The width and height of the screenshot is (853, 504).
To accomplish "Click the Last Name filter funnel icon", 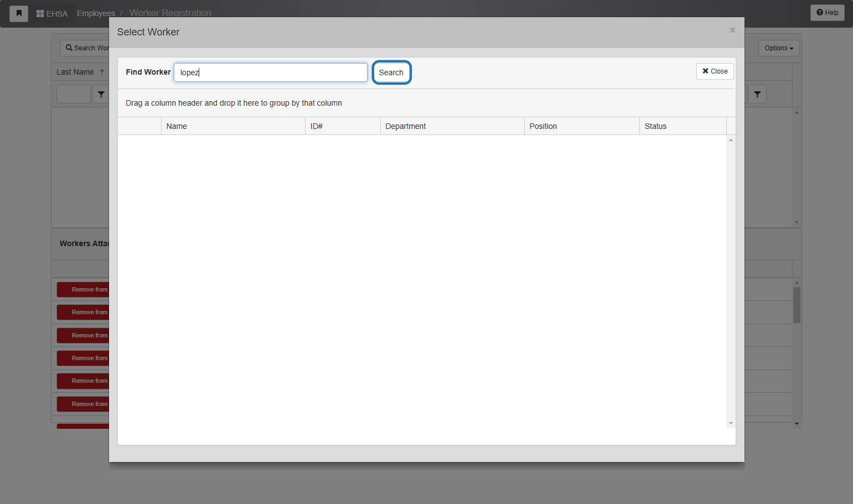I will (101, 95).
